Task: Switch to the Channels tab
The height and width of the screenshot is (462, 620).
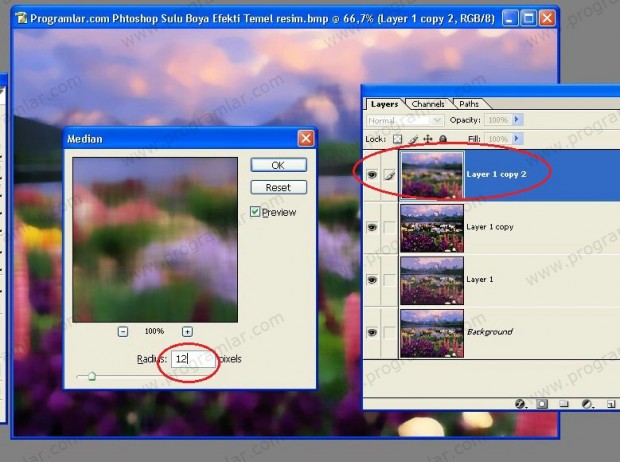Action: 428,104
